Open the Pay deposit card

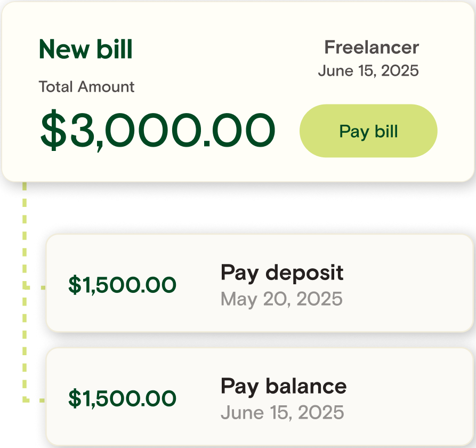[260, 283]
